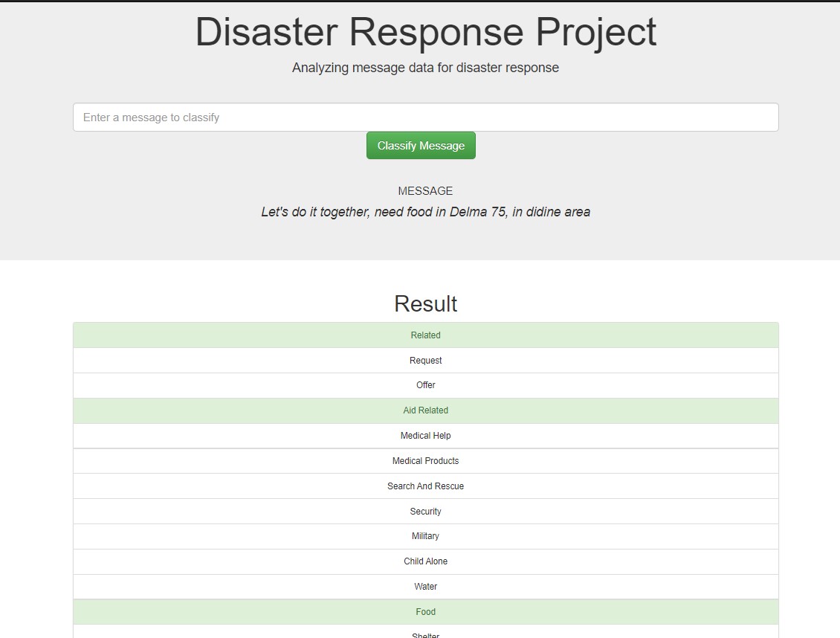
Task: Select the Military result row
Action: pos(425,536)
